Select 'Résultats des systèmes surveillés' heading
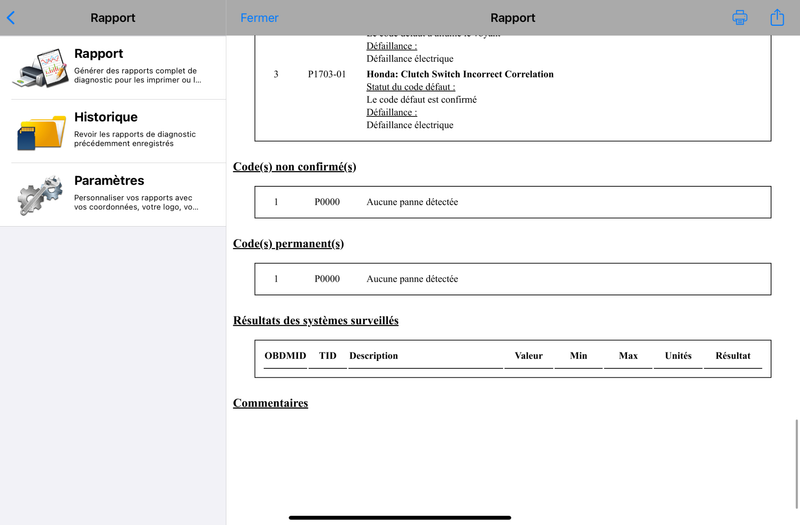The image size is (800, 525). tap(316, 320)
